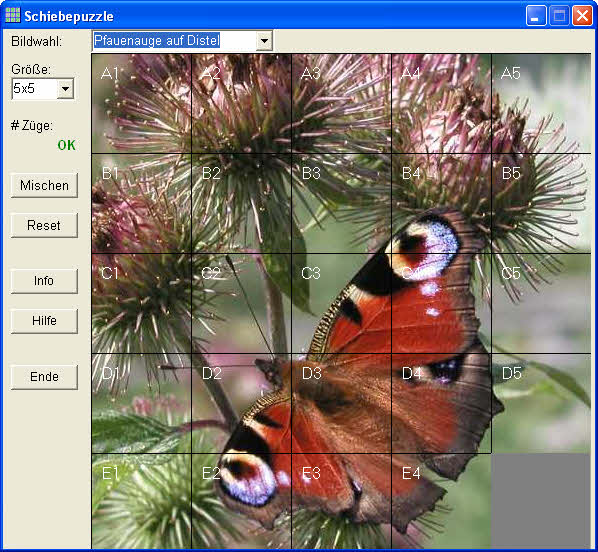Open the Info dialog button

pyautogui.click(x=44, y=281)
